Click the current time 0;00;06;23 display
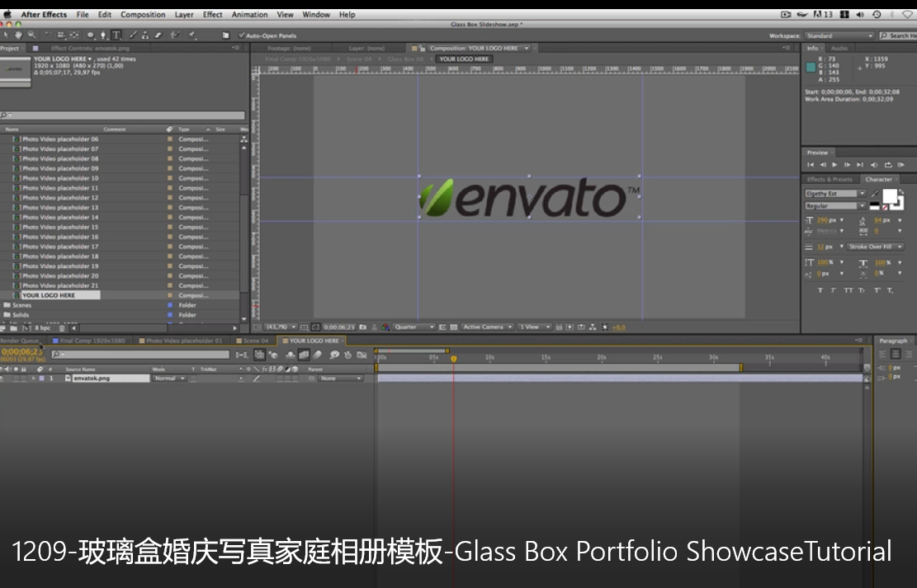Viewport: 917px width, 588px height. [x=21, y=352]
